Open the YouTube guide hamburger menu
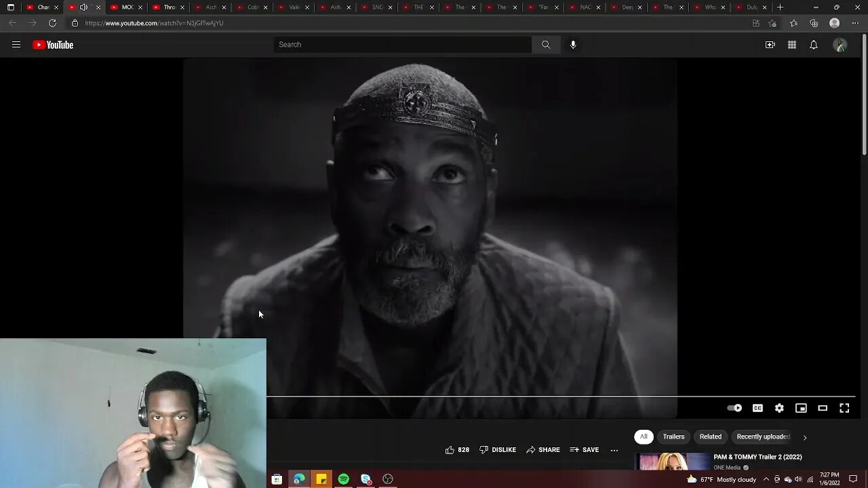The height and width of the screenshot is (488, 868). [x=16, y=45]
